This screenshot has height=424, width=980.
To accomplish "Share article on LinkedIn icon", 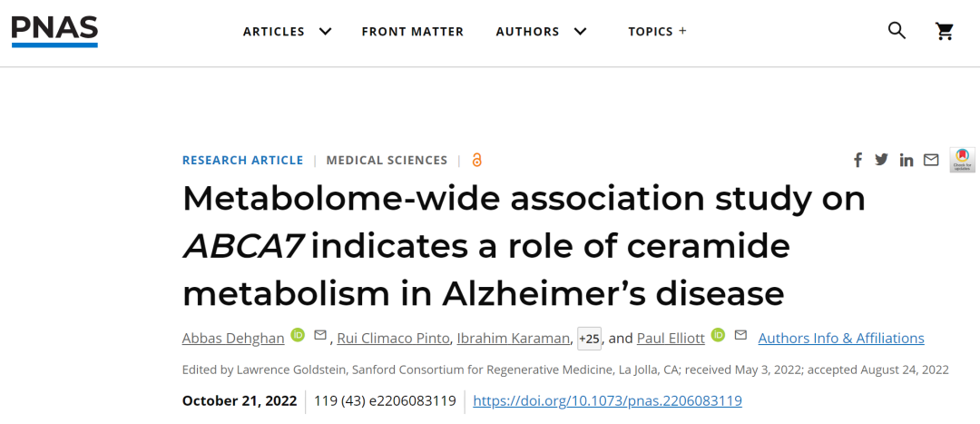I will click(x=906, y=160).
